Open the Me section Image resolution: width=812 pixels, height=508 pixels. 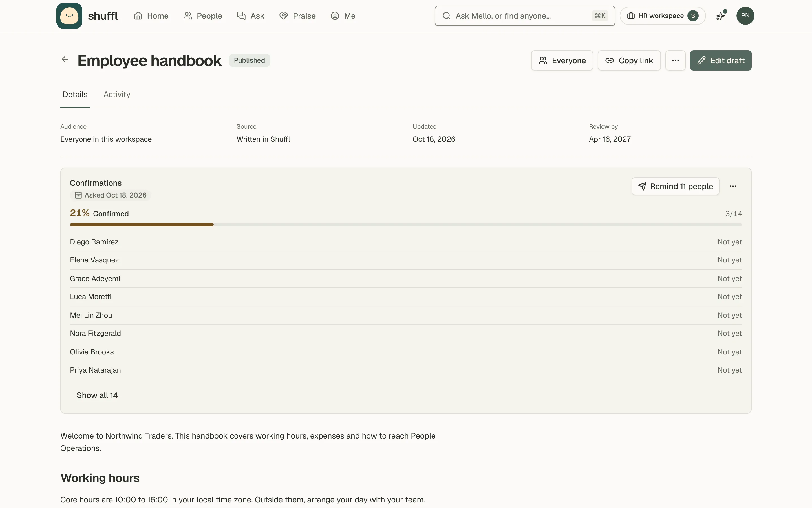click(343, 16)
